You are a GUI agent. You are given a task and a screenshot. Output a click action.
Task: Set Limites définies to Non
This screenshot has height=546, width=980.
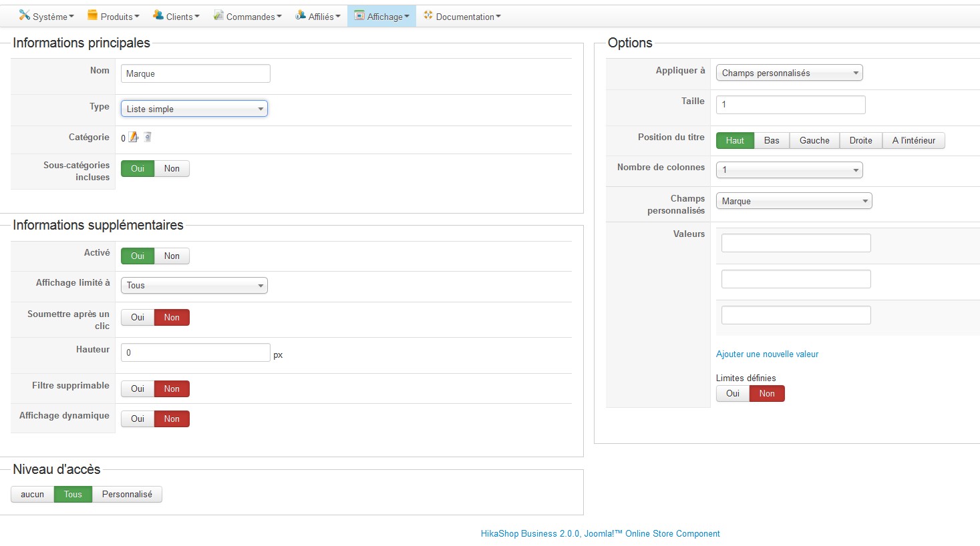767,394
